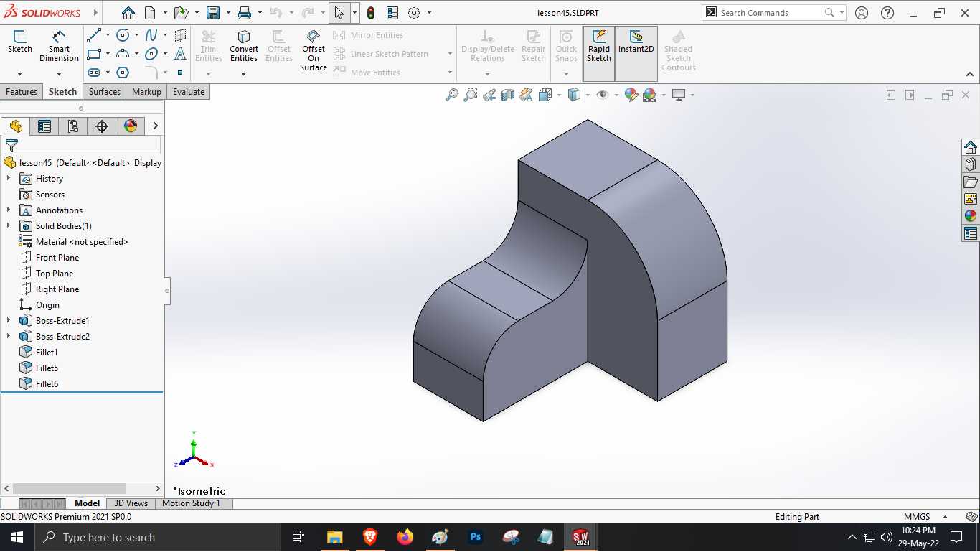Open Appearances task pane color ball icon

tap(971, 216)
